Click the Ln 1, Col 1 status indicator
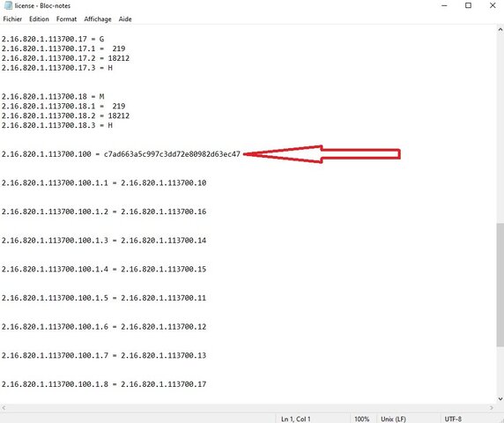The image size is (504, 423). pos(296,419)
